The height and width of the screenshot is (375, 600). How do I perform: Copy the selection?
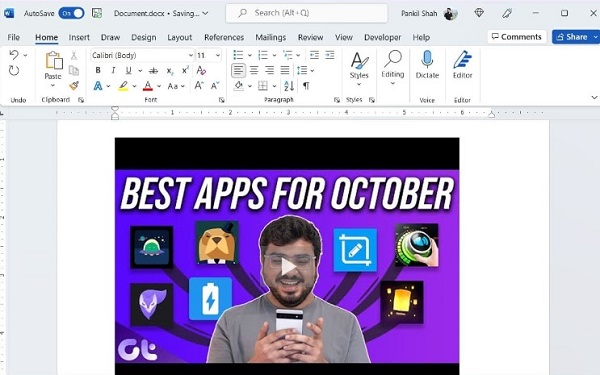click(x=74, y=70)
